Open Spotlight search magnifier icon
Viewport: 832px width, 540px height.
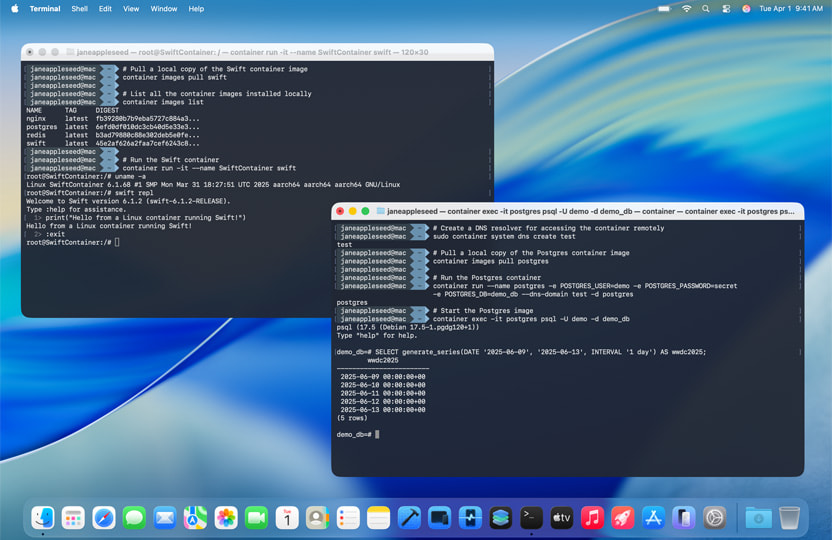tap(706, 9)
